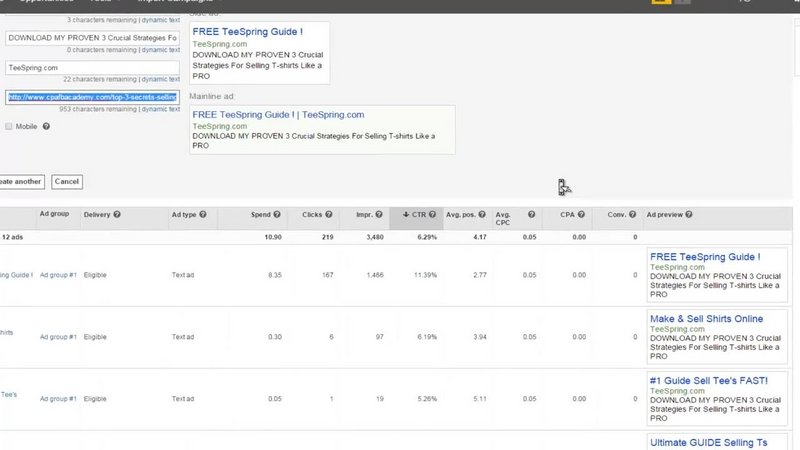This screenshot has height=450, width=800.
Task: Click the Cancel button
Action: [x=67, y=182]
